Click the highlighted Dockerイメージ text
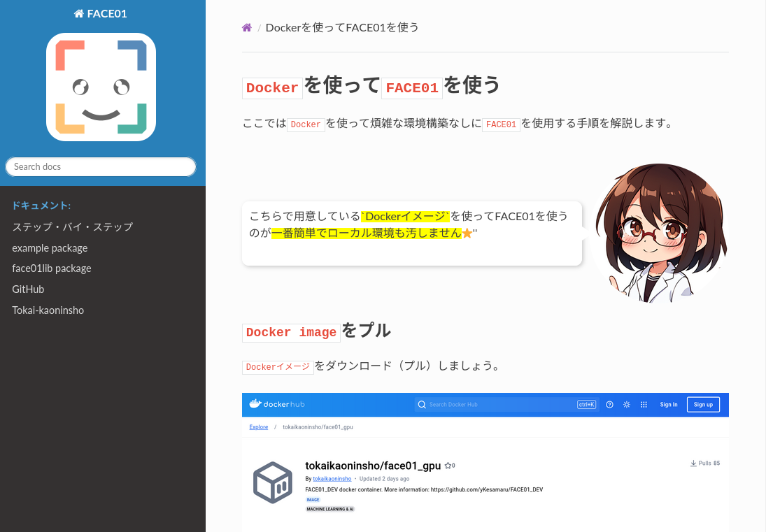The image size is (766, 532). 405,216
